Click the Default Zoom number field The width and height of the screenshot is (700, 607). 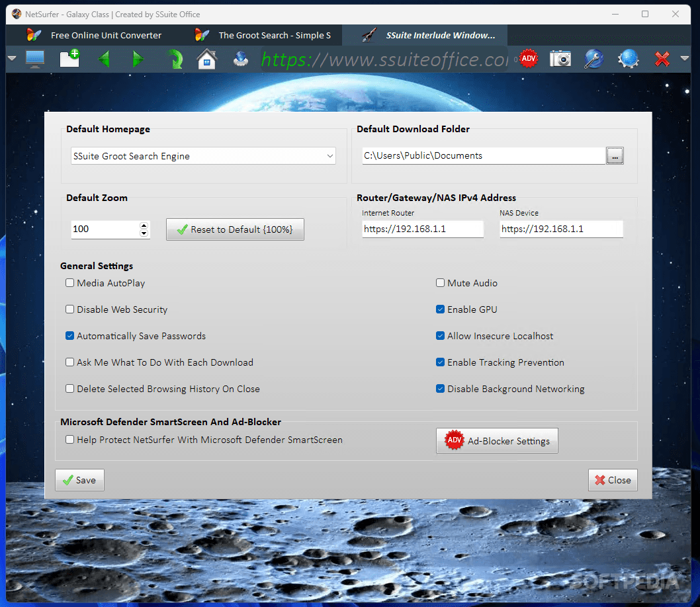105,229
